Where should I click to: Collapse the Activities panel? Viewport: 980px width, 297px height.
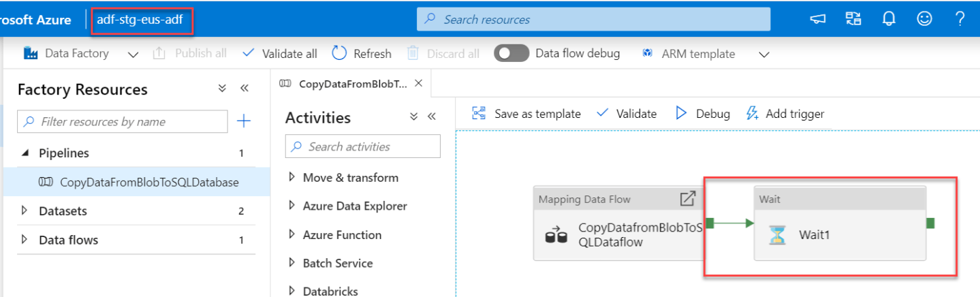(x=431, y=116)
